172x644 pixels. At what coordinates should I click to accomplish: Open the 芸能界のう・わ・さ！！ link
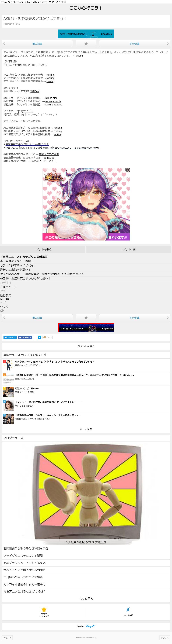[43, 161]
